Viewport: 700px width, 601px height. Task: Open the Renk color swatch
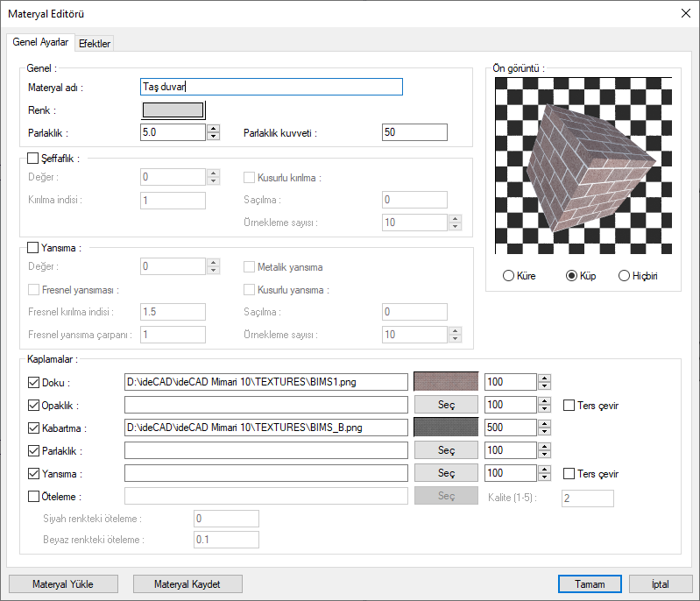173,110
